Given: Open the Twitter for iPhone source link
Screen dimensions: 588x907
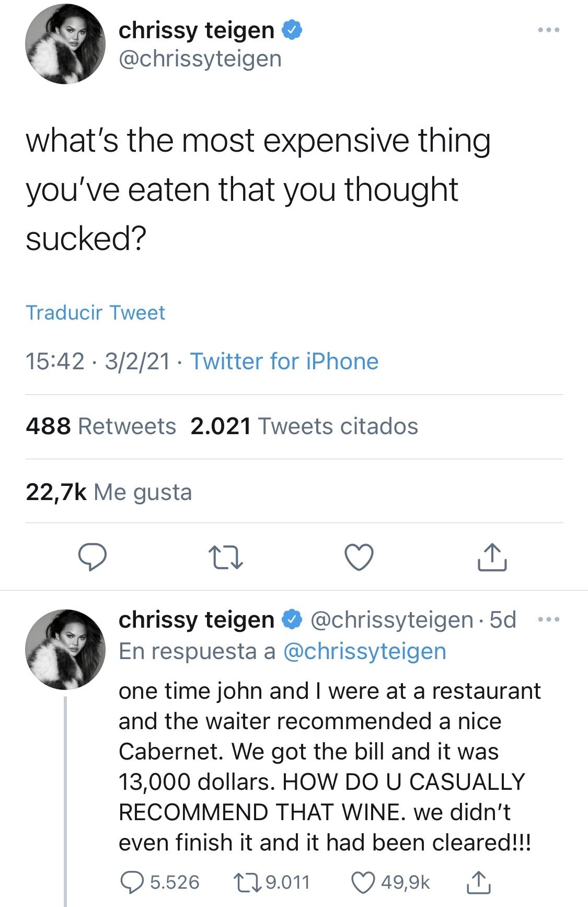Looking at the screenshot, I should (x=284, y=361).
